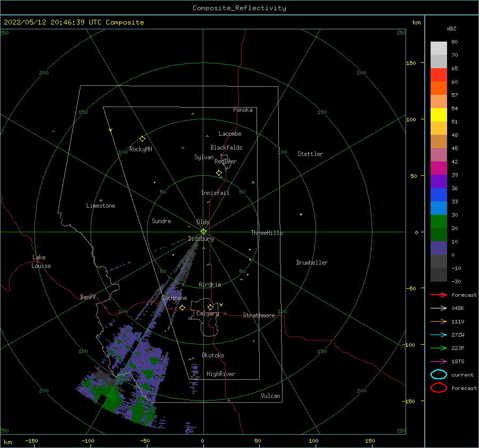479x448 pixels.
Task: Click the Composite_Reflectivity title text
Action: point(240,8)
